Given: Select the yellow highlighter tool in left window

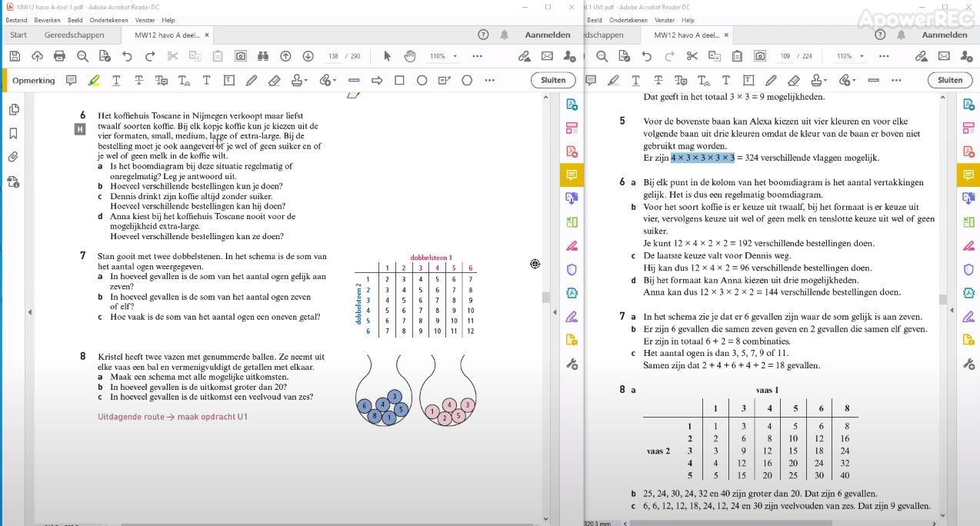Looking at the screenshot, I should click(94, 80).
